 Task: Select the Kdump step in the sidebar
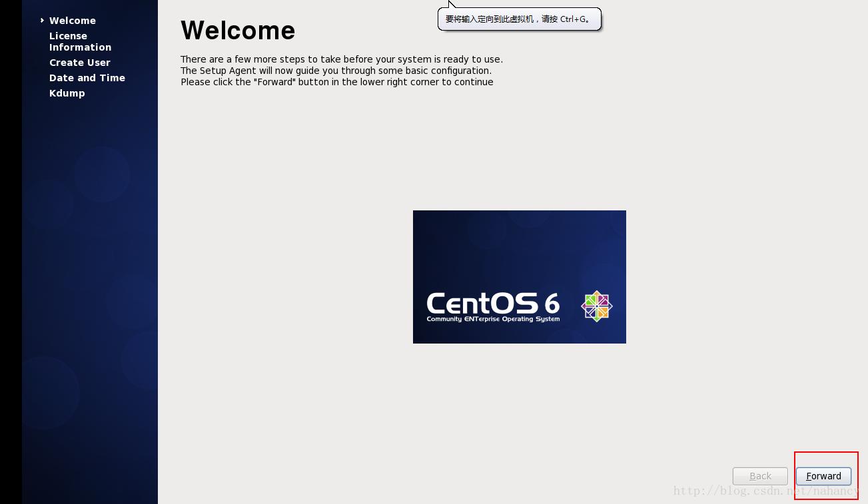pos(67,93)
